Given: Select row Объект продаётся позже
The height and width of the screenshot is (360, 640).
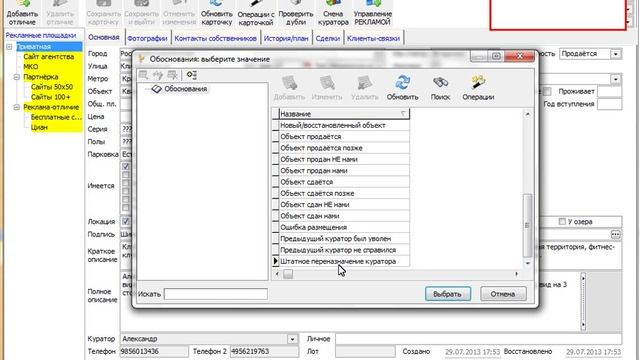Looking at the screenshot, I should click(x=344, y=148).
